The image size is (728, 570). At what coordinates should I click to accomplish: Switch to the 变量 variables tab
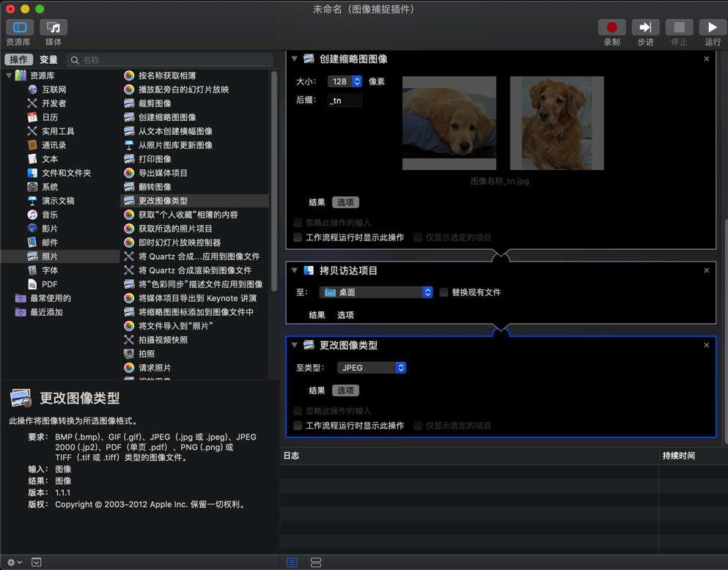coord(48,60)
